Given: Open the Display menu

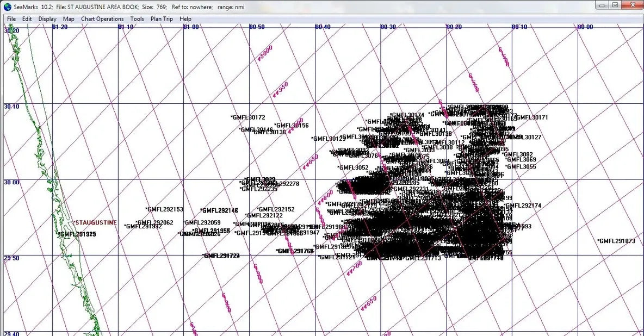Looking at the screenshot, I should pos(47,19).
